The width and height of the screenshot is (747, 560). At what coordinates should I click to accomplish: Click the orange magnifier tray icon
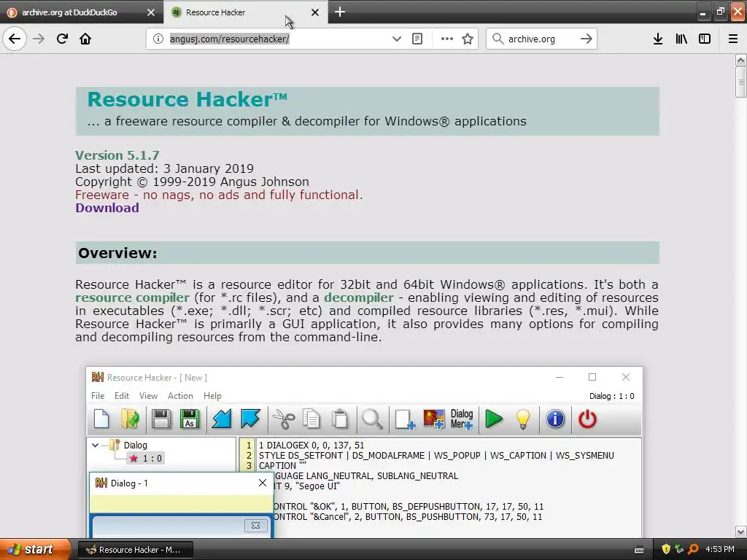tap(693, 550)
